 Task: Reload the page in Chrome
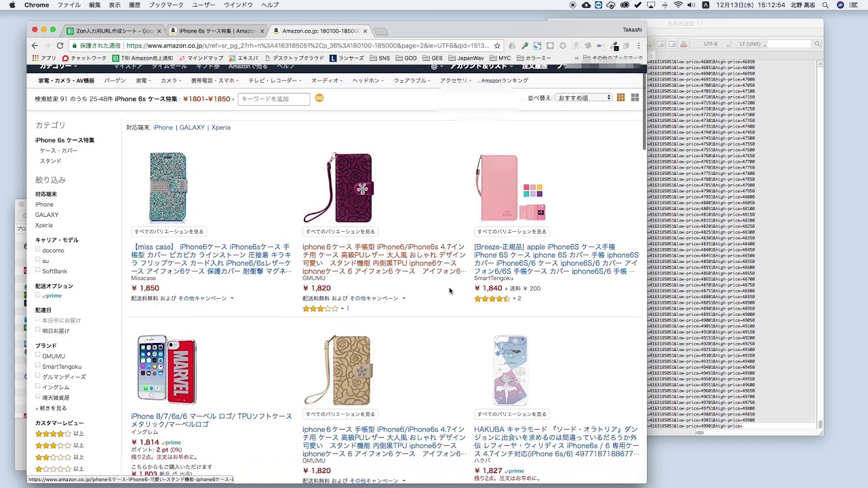[x=60, y=45]
